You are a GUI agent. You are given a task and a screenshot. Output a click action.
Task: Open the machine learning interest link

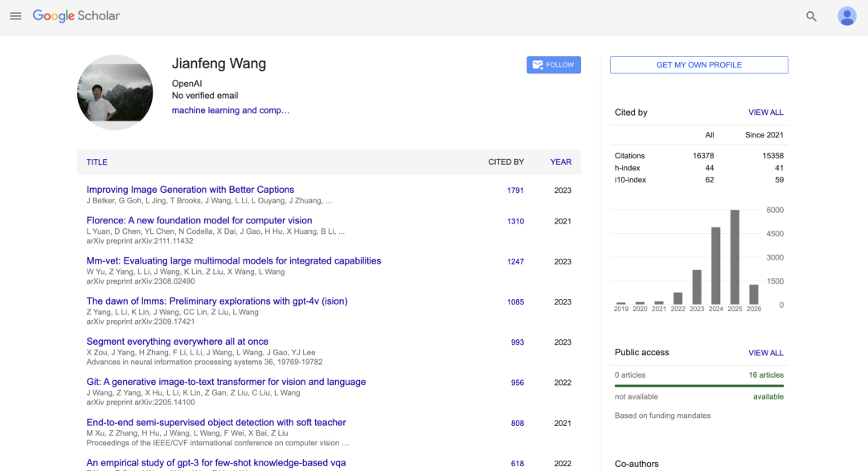click(x=230, y=110)
